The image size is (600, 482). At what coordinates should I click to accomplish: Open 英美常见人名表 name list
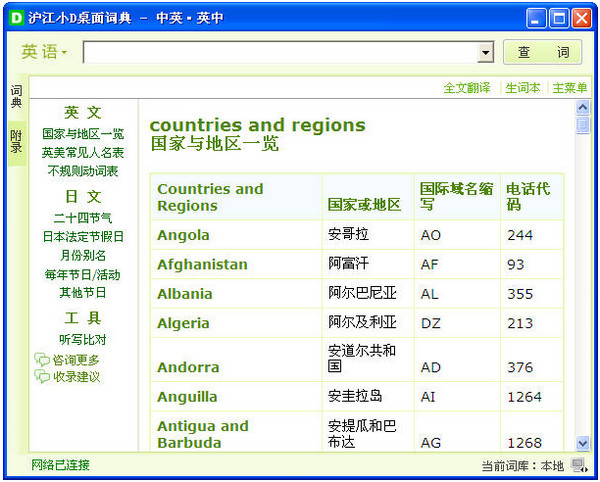pyautogui.click(x=83, y=153)
